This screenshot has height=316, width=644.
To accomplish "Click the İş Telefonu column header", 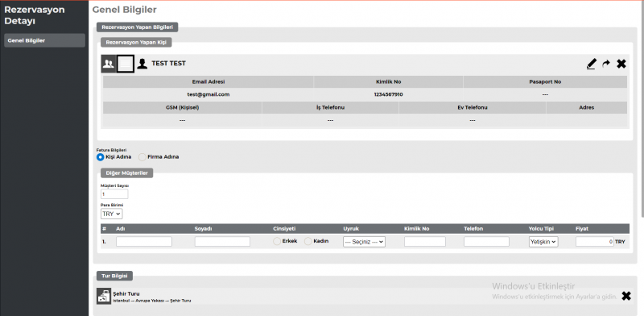I will (x=330, y=107).
